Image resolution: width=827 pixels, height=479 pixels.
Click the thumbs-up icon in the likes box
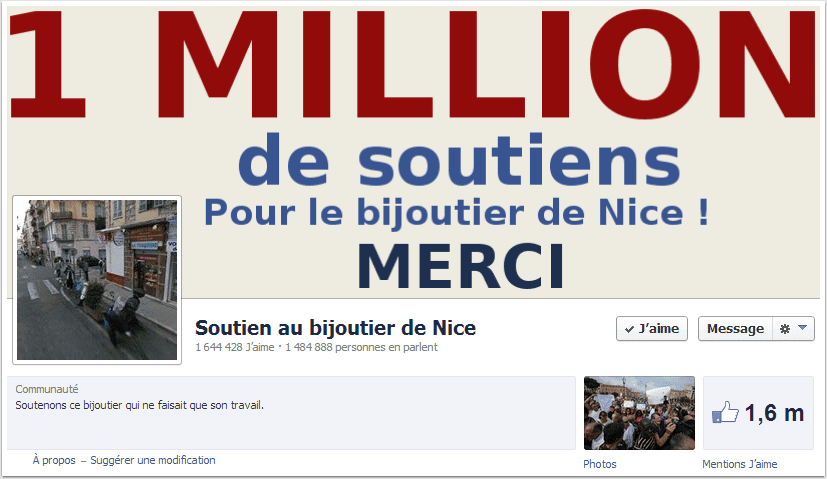725,413
